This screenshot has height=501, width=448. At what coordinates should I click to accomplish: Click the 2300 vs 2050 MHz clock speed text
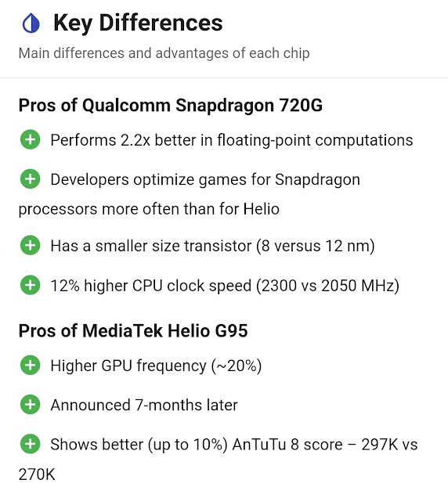click(327, 286)
